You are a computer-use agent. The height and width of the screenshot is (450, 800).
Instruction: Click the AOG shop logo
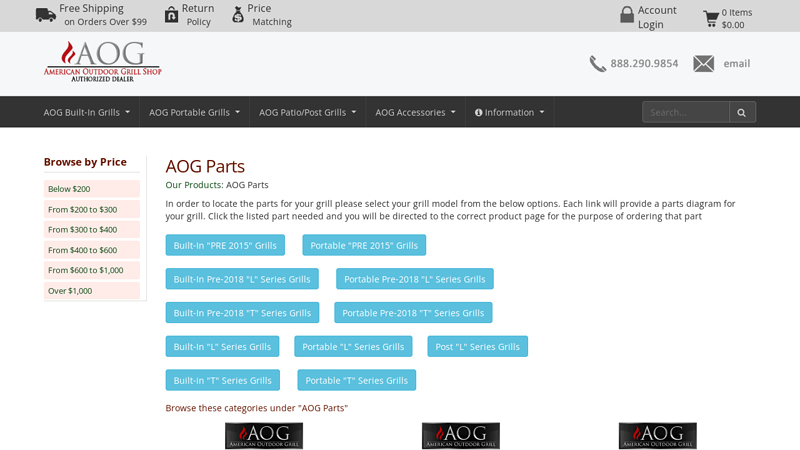tap(103, 62)
